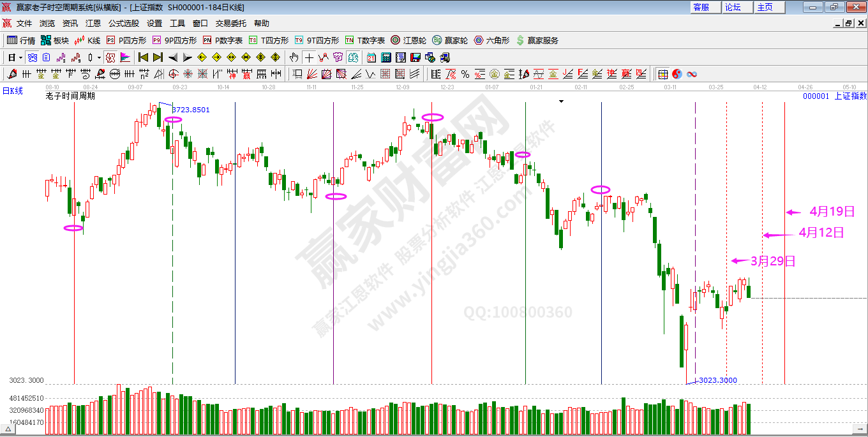The height and width of the screenshot is (437, 868).
Task: Click the 论坛 forum button
Action: click(x=733, y=7)
